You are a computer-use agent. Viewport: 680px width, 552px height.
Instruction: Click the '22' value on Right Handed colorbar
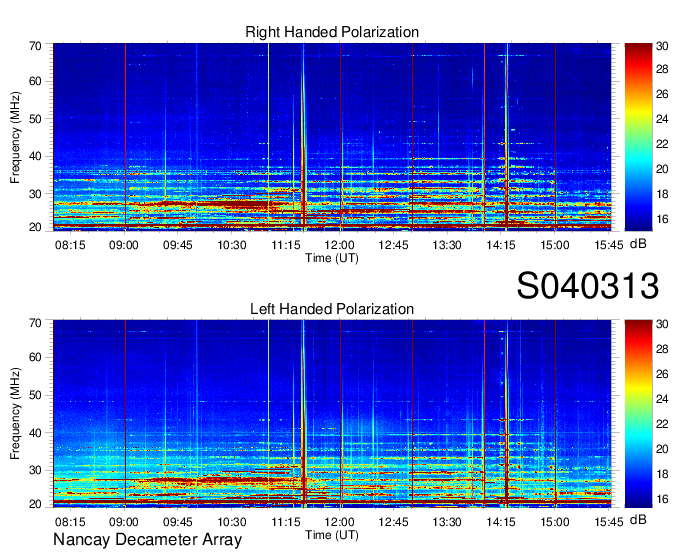662,144
